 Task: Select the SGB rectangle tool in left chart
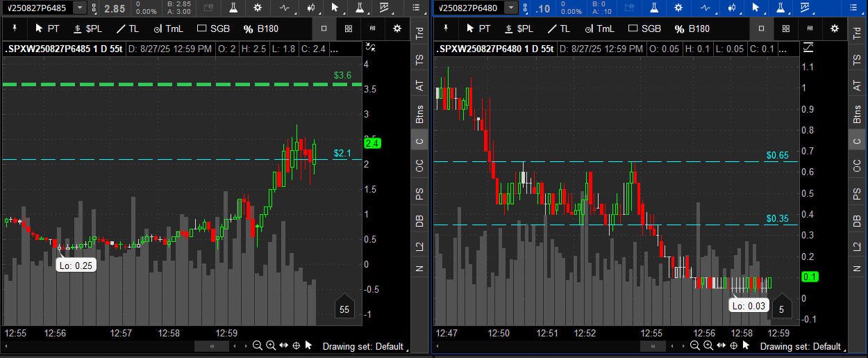click(x=213, y=29)
